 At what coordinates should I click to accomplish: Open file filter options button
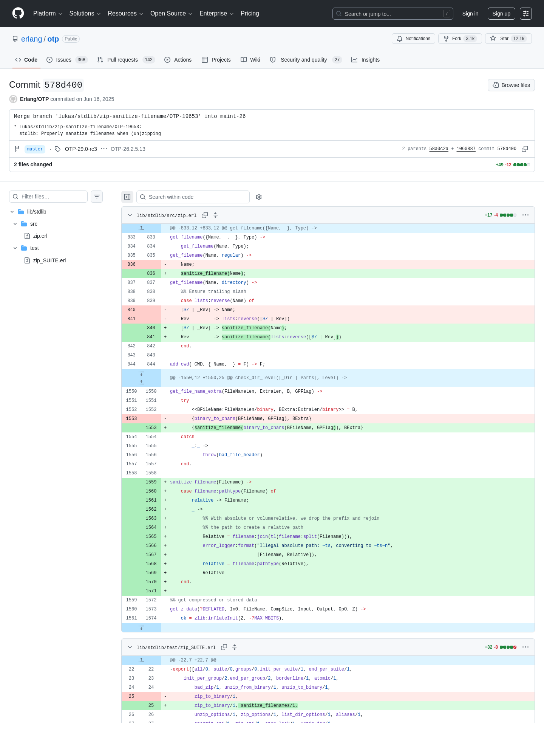point(97,197)
